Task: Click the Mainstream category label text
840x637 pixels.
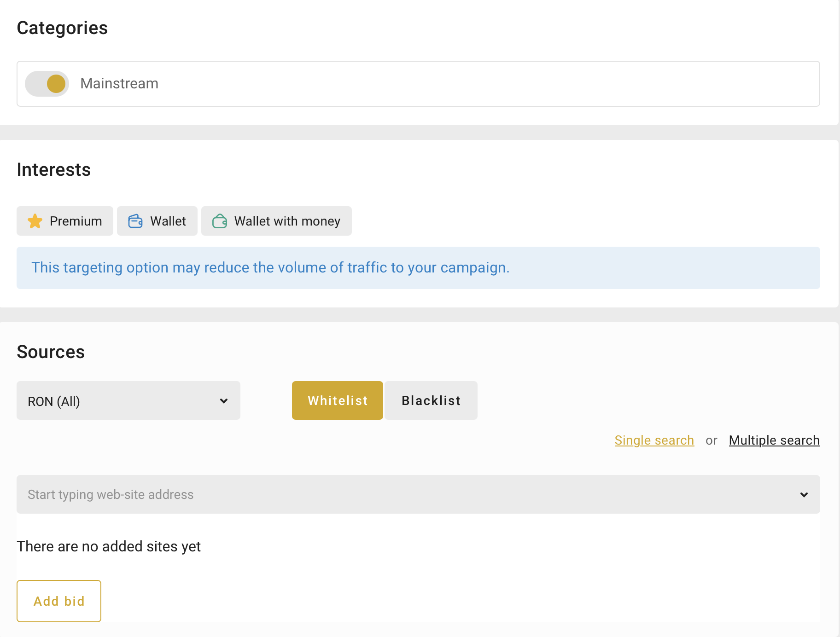Action: coord(119,84)
